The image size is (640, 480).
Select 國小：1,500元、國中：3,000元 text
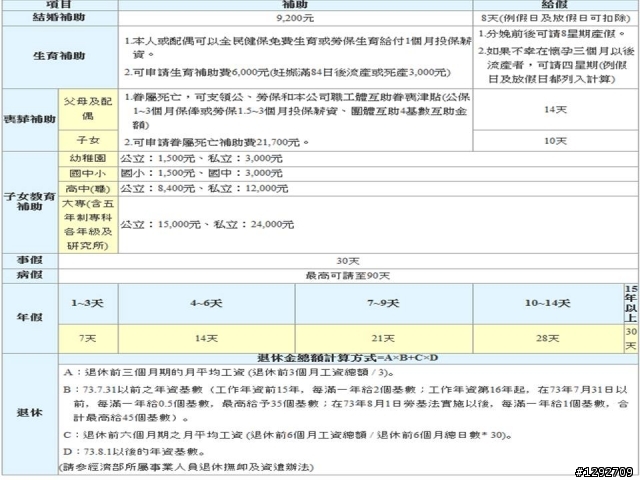point(201,173)
